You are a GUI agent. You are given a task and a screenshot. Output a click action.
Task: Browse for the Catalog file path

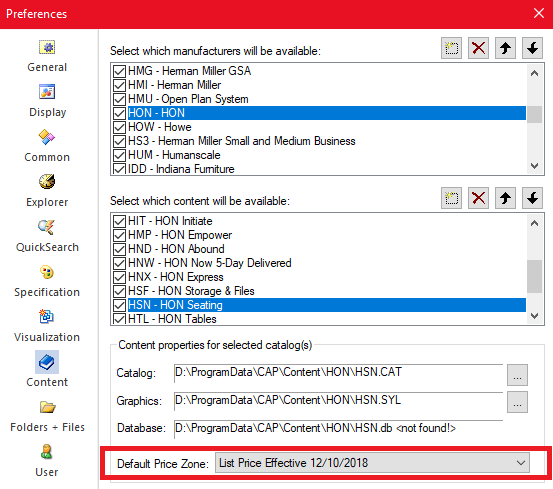click(x=517, y=375)
